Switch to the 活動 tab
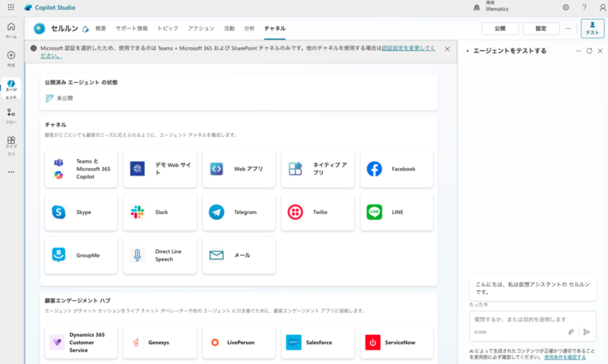 (230, 28)
